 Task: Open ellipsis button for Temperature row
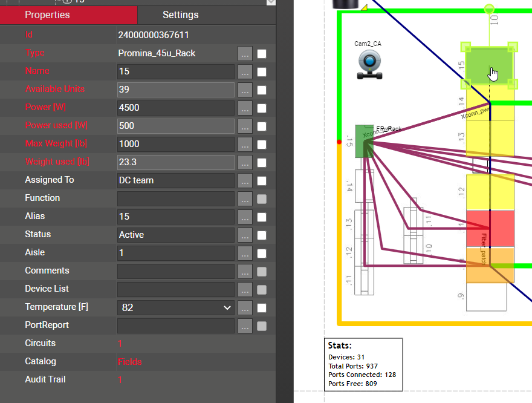[x=245, y=308]
